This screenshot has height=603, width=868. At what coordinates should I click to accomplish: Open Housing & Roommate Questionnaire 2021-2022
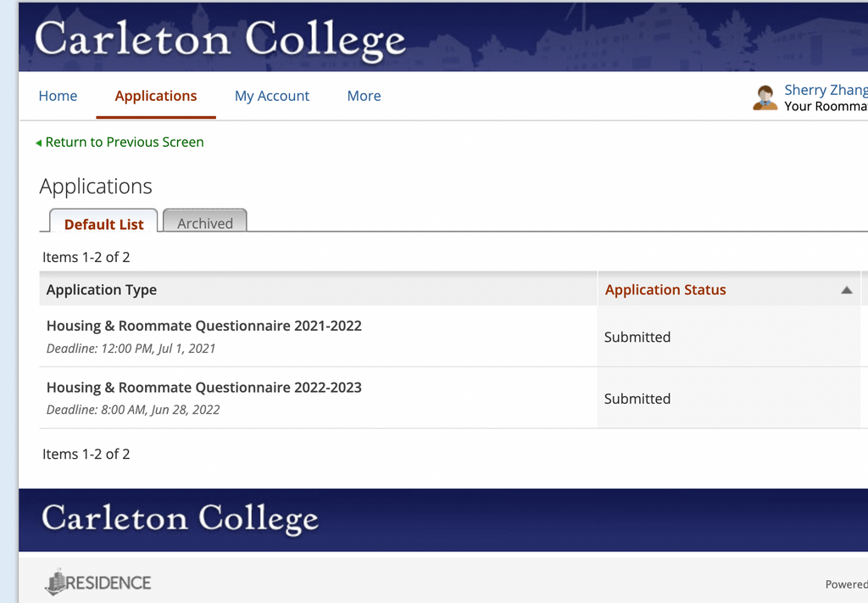tap(203, 326)
